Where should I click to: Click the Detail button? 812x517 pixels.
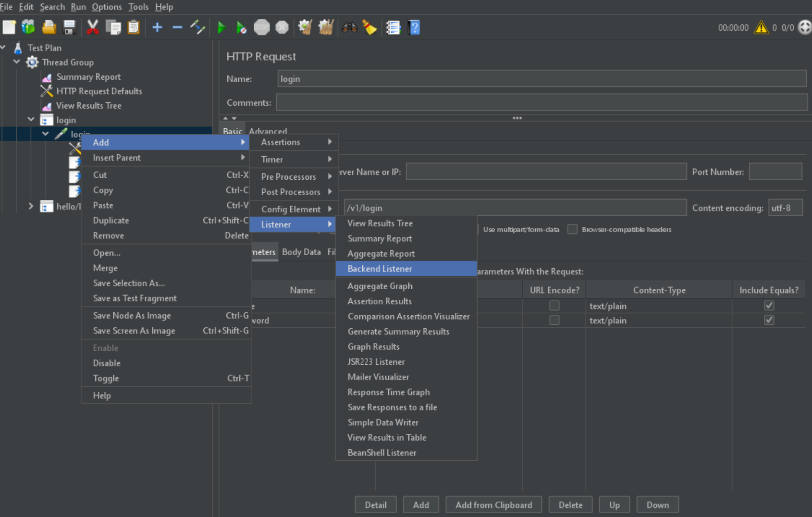(376, 505)
